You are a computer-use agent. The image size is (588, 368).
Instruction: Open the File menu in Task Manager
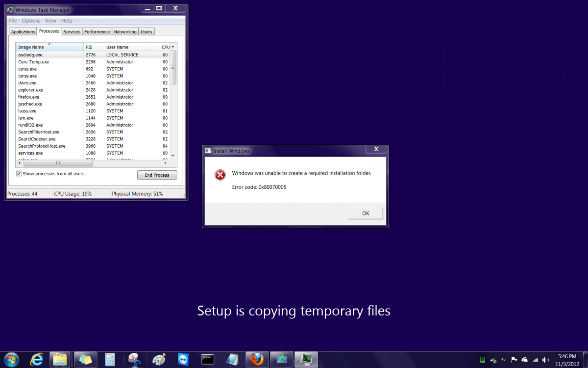pyautogui.click(x=13, y=21)
